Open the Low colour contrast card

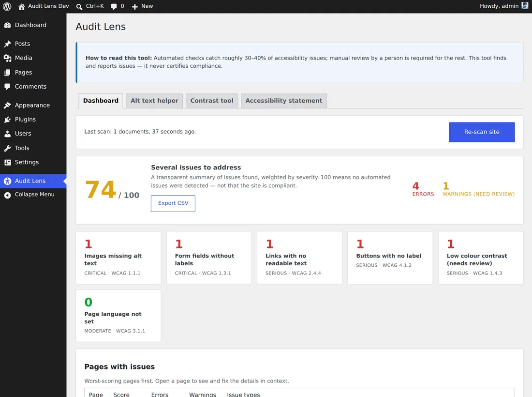481,258
